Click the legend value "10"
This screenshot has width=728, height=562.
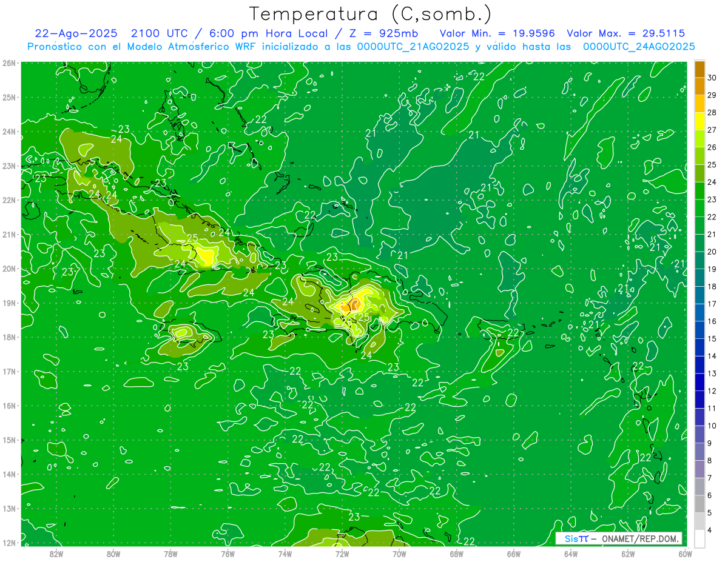(712, 426)
